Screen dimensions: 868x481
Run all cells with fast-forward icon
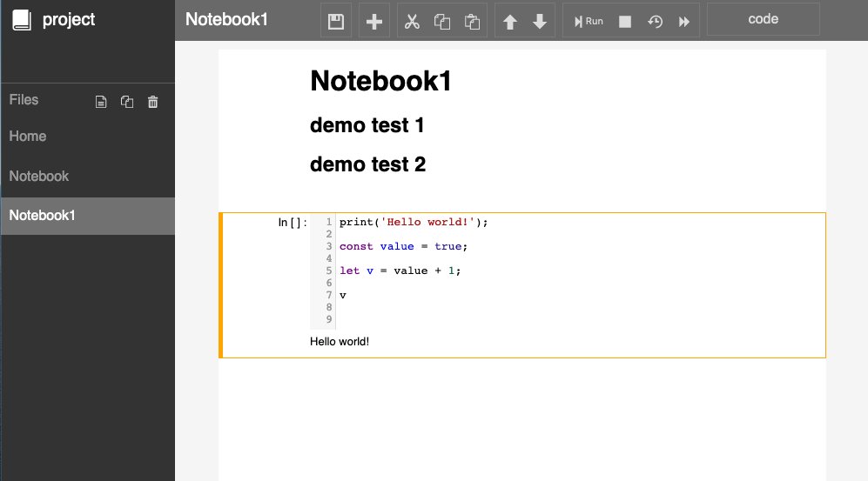pyautogui.click(x=684, y=21)
